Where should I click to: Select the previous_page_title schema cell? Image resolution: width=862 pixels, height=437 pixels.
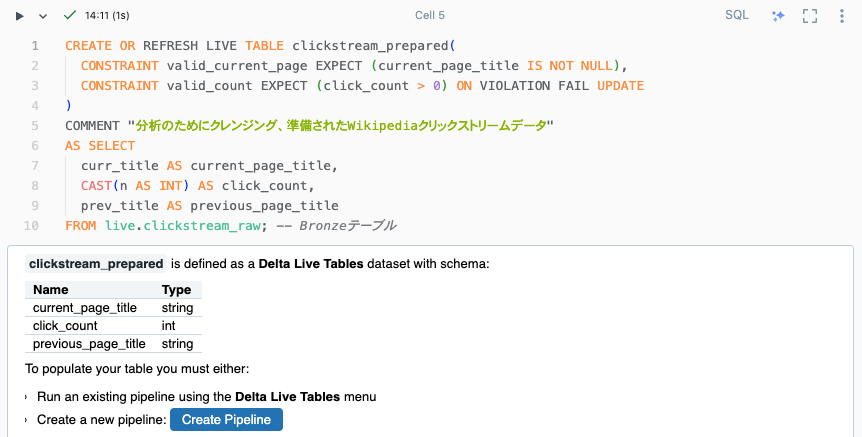[89, 344]
